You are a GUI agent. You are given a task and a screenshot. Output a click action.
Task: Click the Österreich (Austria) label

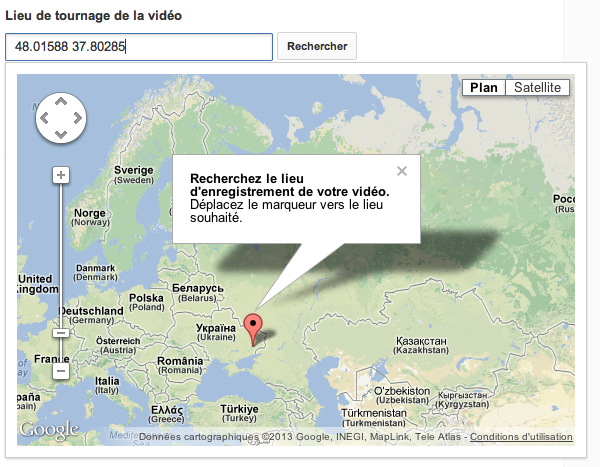pyautogui.click(x=118, y=345)
